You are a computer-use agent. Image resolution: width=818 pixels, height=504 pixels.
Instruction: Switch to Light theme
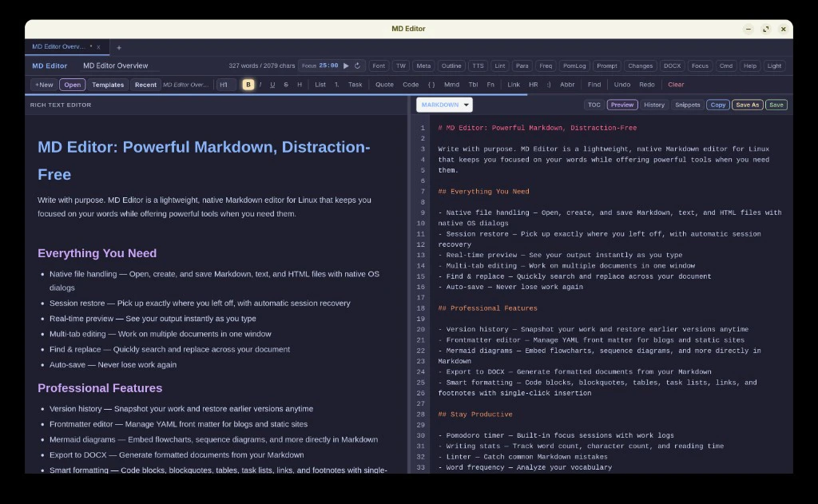774,65
